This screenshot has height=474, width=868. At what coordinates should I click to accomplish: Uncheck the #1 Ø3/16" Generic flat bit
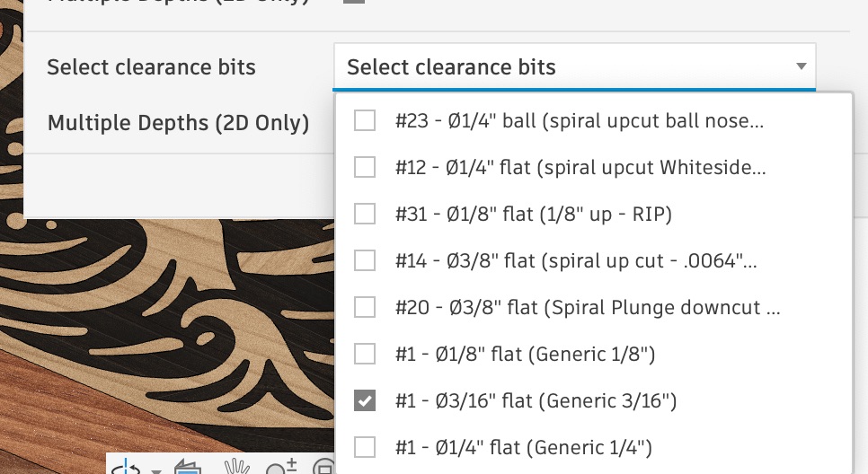(x=365, y=400)
